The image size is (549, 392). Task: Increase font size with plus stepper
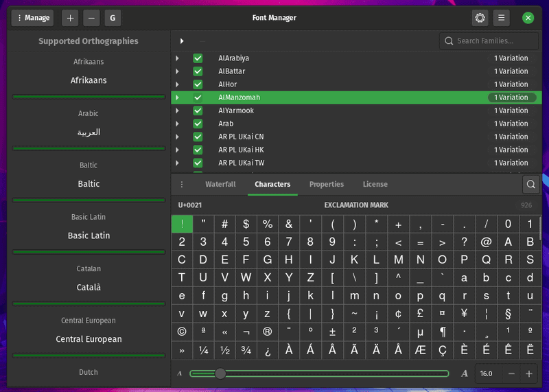pyautogui.click(x=529, y=373)
